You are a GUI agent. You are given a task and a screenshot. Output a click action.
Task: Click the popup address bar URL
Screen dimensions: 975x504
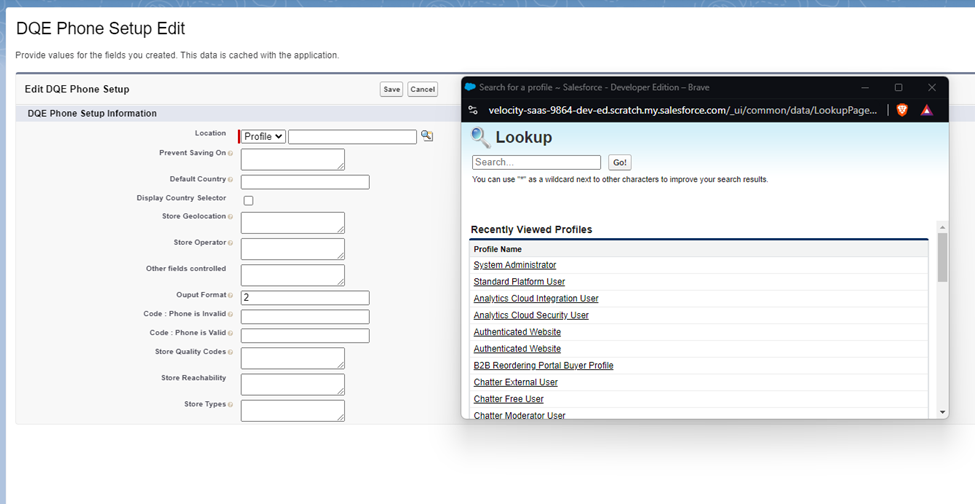(683, 110)
